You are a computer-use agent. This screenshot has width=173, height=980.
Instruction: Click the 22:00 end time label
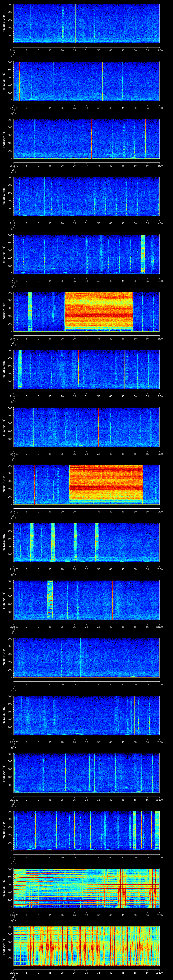pyautogui.click(x=159, y=684)
